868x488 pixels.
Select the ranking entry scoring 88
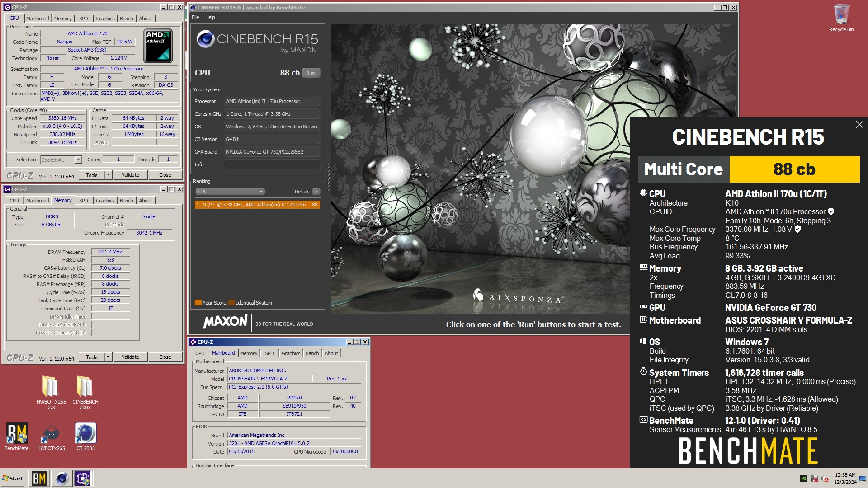(257, 205)
